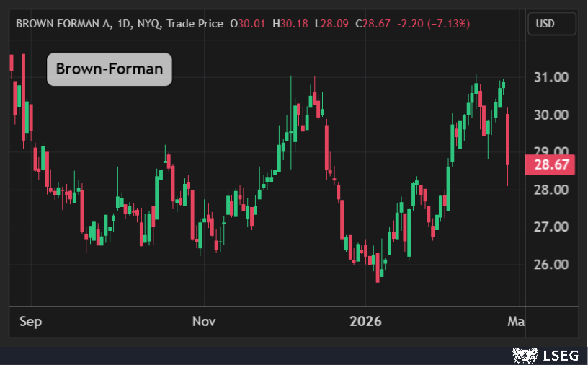The height and width of the screenshot is (365, 588).
Task: Click the 27.00 price axis label
Action: pos(552,227)
